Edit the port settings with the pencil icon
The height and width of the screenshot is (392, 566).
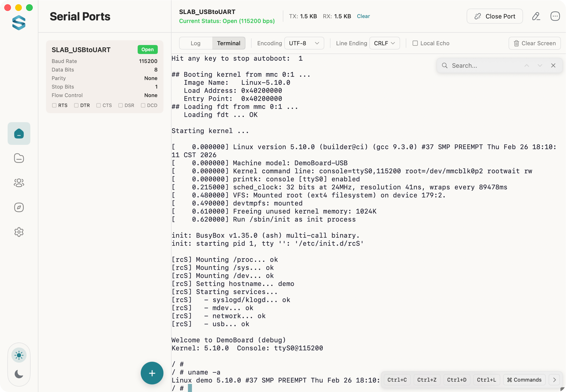click(x=536, y=16)
